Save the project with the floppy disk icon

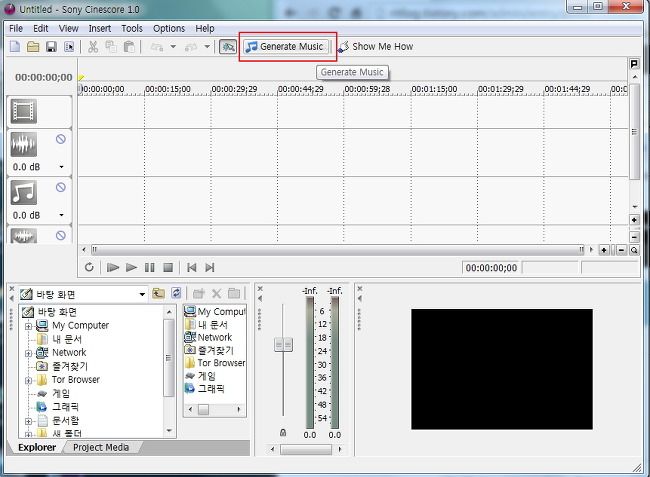(51, 46)
